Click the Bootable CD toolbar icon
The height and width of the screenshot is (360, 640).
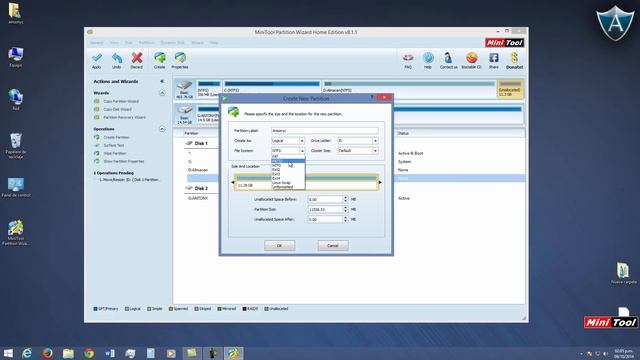[471, 60]
